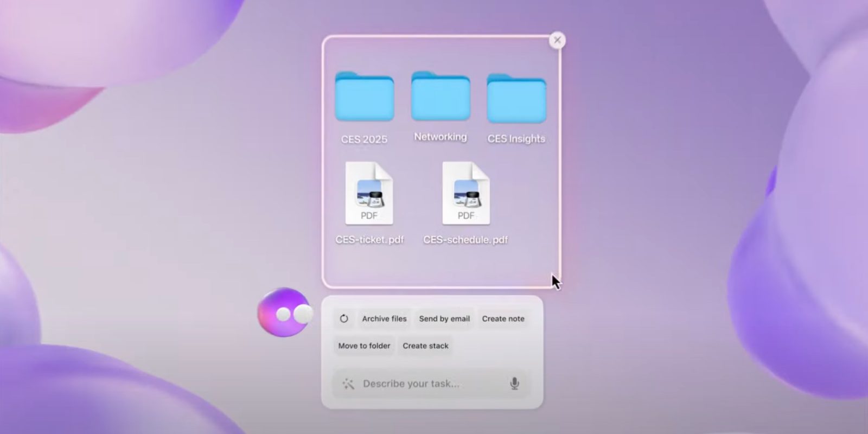
Task: Click the CES-schedule.pdf filename label
Action: (x=465, y=240)
